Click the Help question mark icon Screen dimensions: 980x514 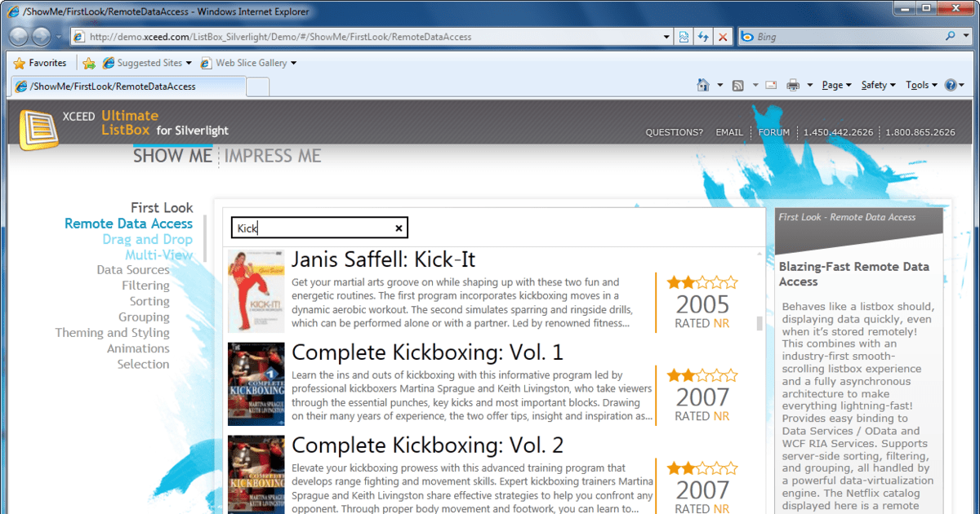[x=950, y=85]
